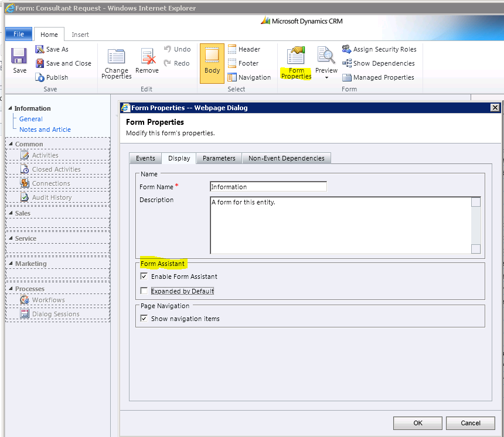The width and height of the screenshot is (504, 437).
Task: Click the Cancel button
Action: pos(470,423)
